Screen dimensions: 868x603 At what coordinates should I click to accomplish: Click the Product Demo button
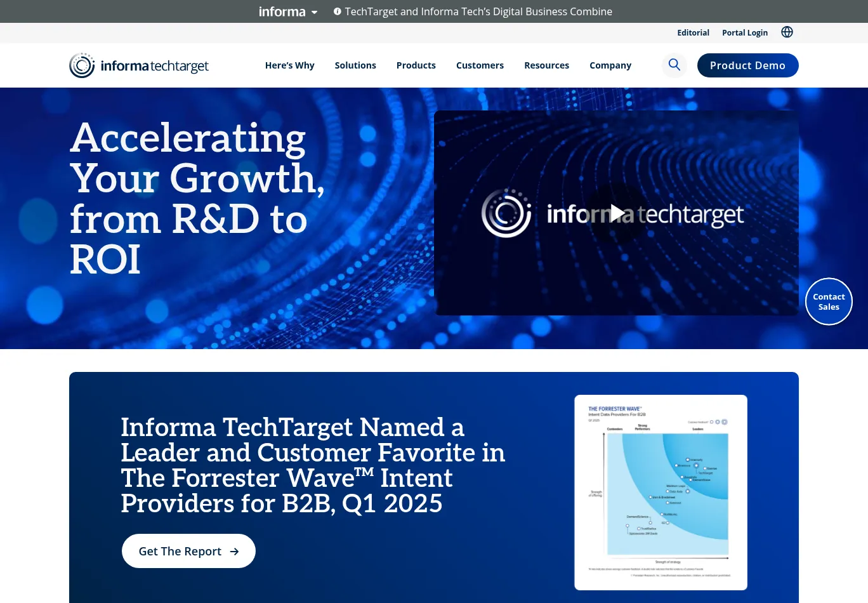[x=747, y=65]
